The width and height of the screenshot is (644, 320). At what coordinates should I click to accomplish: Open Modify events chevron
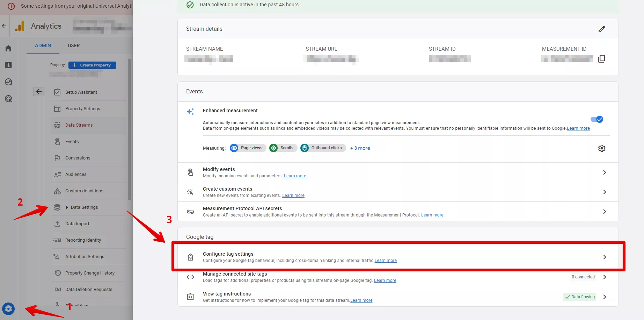[x=605, y=172]
